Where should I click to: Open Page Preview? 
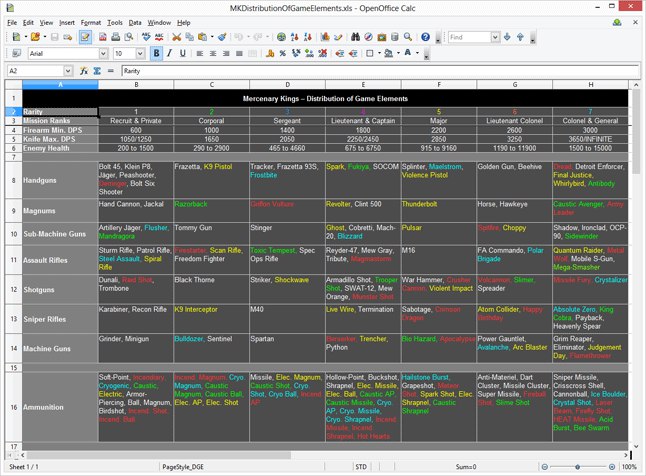coord(129,37)
